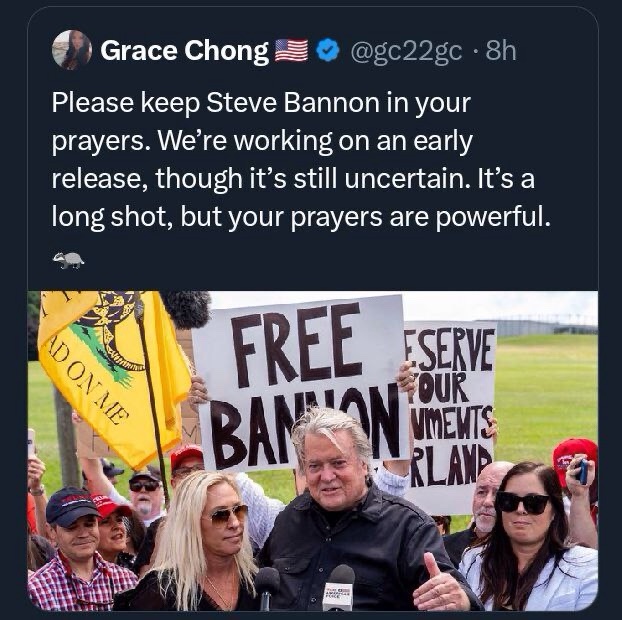Click the badger emoji below the tweet text

point(68,260)
